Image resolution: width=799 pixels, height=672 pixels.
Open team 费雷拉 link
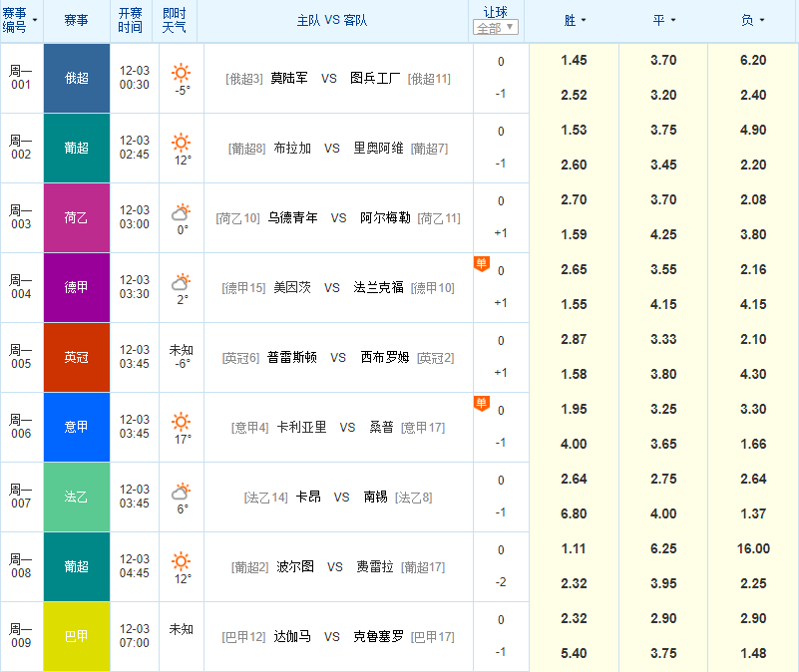(x=375, y=566)
